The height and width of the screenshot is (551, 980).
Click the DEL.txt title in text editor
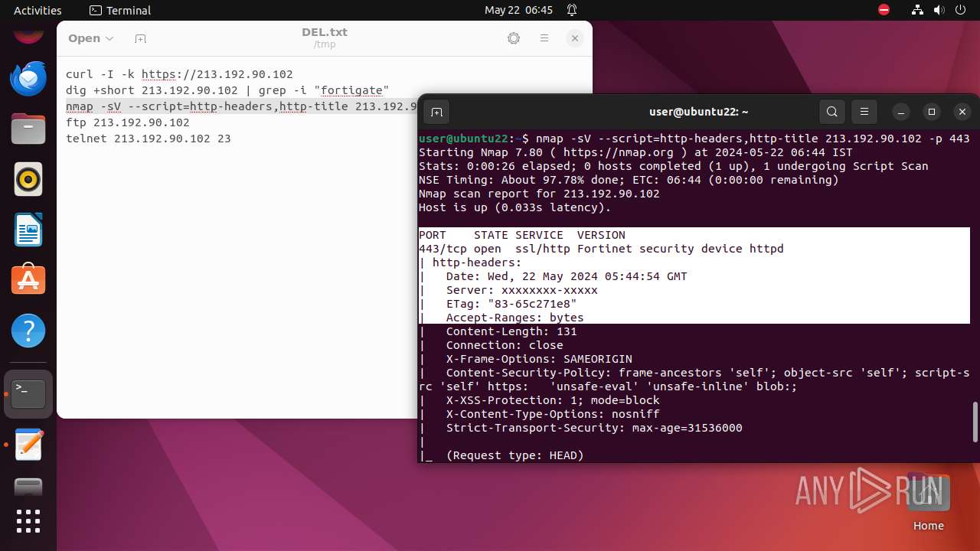(325, 32)
